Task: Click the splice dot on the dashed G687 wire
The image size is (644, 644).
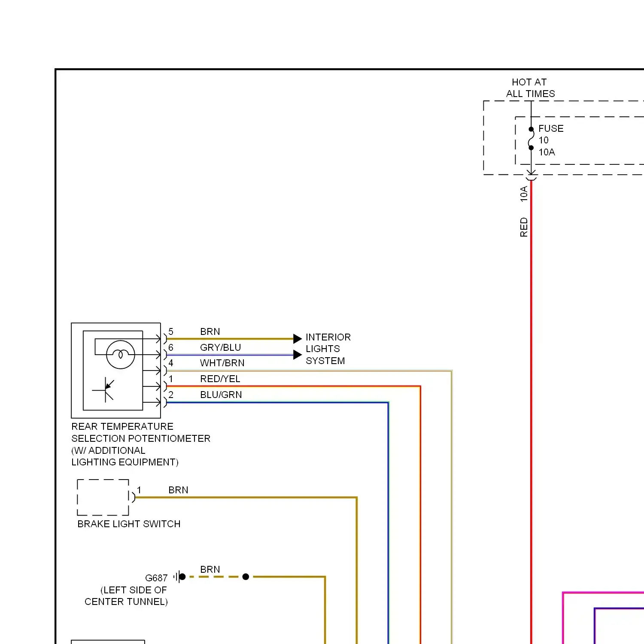Action: pyautogui.click(x=246, y=577)
